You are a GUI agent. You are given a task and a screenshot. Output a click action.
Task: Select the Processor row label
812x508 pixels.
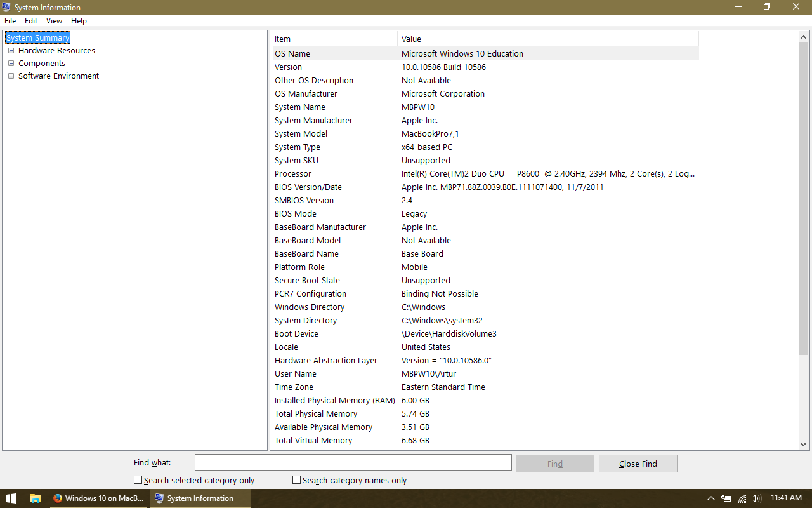pyautogui.click(x=293, y=174)
